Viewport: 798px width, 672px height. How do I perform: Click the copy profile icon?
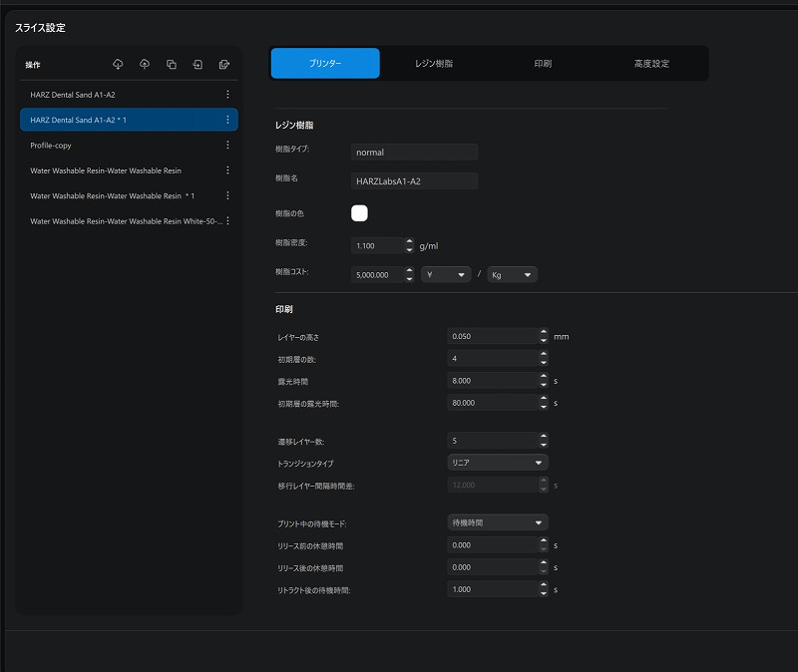point(172,64)
